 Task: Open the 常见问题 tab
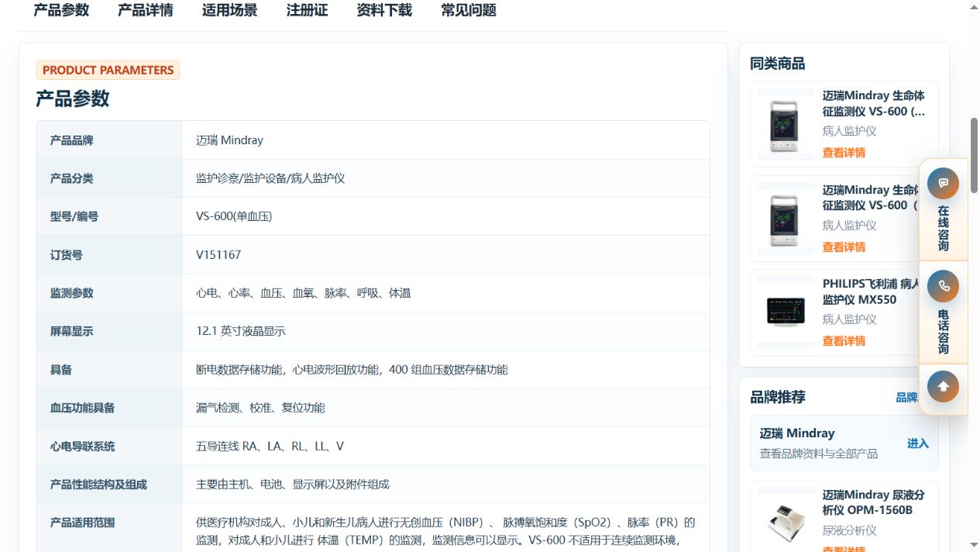pos(469,10)
